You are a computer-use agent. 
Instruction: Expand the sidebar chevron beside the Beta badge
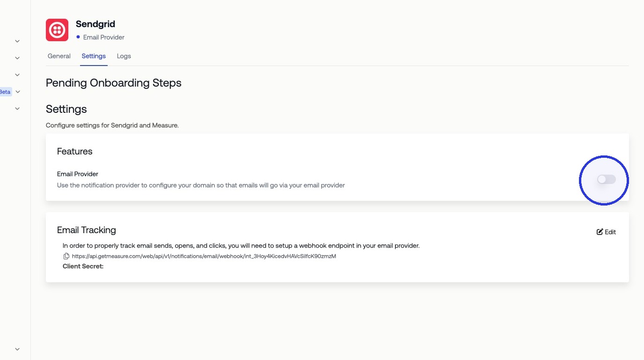17,92
